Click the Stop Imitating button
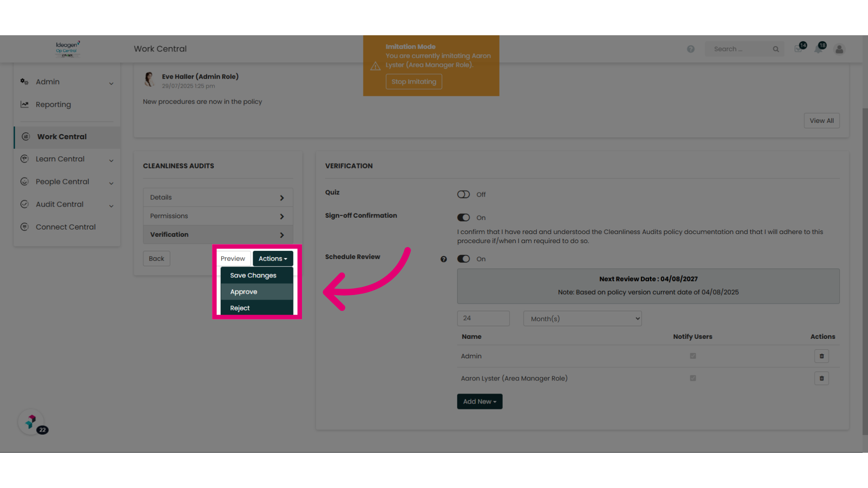The width and height of the screenshot is (868, 488). tap(414, 82)
